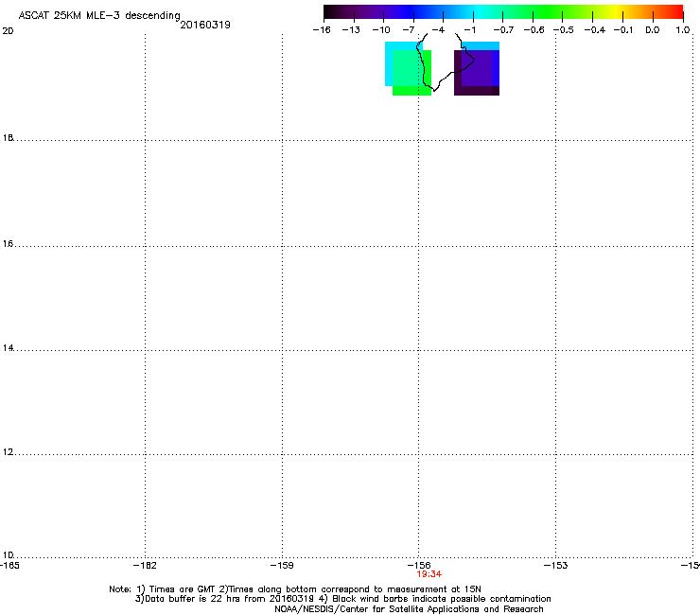Click the Hawaii island coastline outline
This screenshot has height=615, width=700.
[446, 61]
